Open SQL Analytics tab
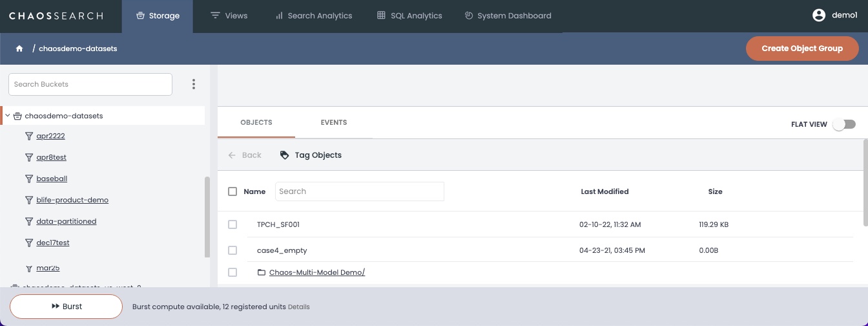 click(x=409, y=16)
